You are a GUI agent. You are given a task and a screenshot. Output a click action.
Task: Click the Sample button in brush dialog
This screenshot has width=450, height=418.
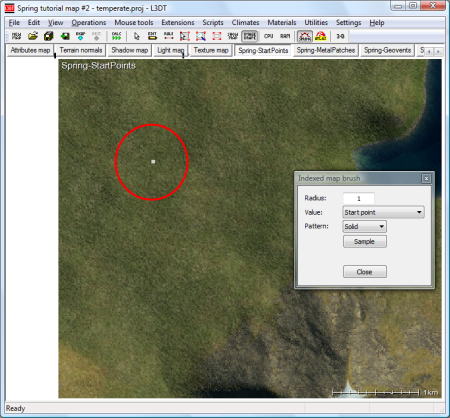tap(365, 242)
